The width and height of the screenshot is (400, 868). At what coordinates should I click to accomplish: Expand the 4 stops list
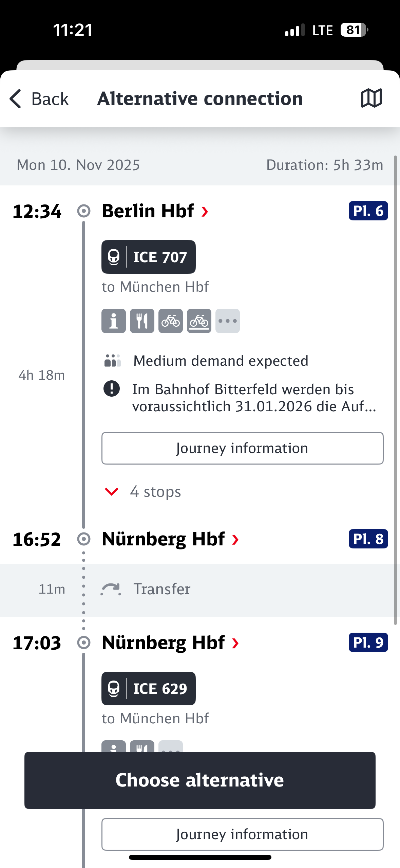tap(142, 491)
